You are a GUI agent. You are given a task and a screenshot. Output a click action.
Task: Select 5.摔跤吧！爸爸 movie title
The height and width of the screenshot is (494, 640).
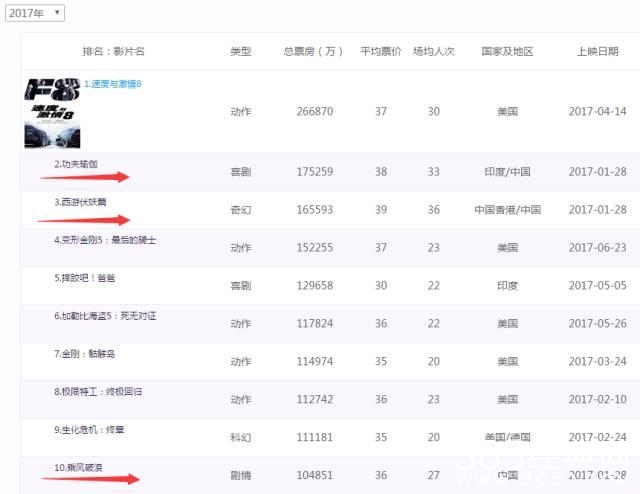pyautogui.click(x=84, y=278)
